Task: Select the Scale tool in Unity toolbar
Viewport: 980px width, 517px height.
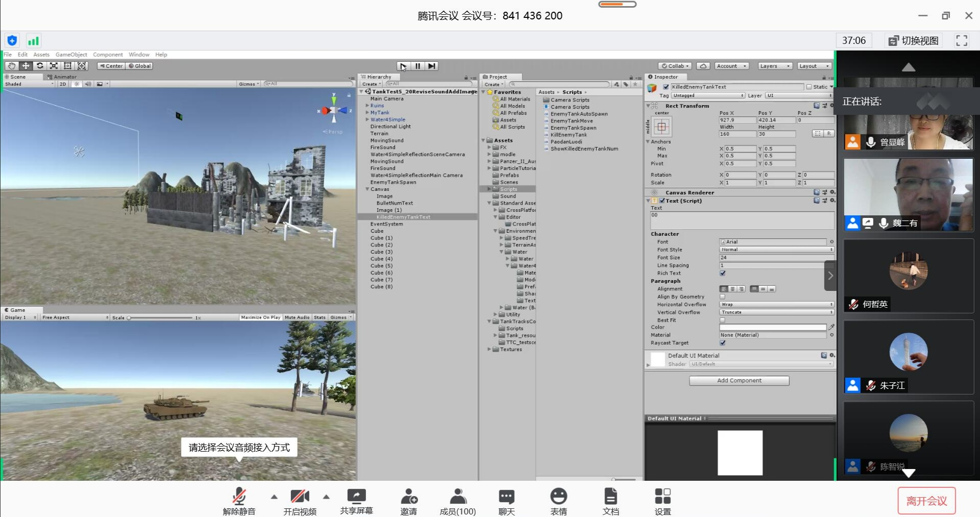Action: pos(54,66)
